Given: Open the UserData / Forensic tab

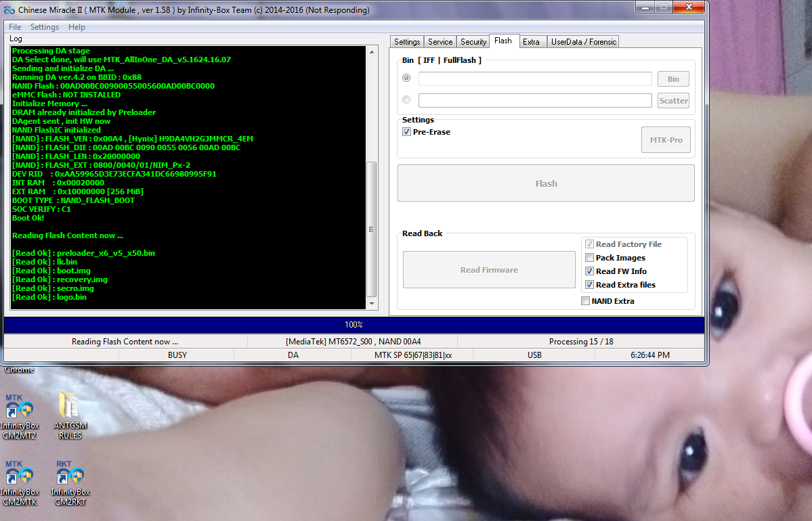Looking at the screenshot, I should click(584, 42).
